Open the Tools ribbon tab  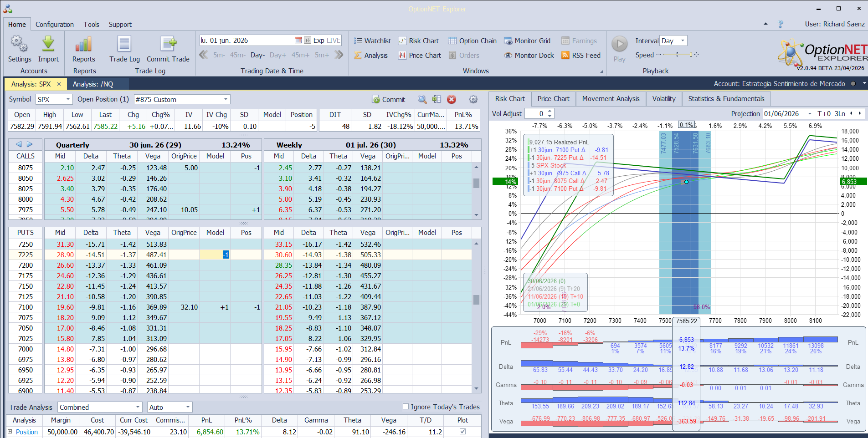(x=91, y=25)
